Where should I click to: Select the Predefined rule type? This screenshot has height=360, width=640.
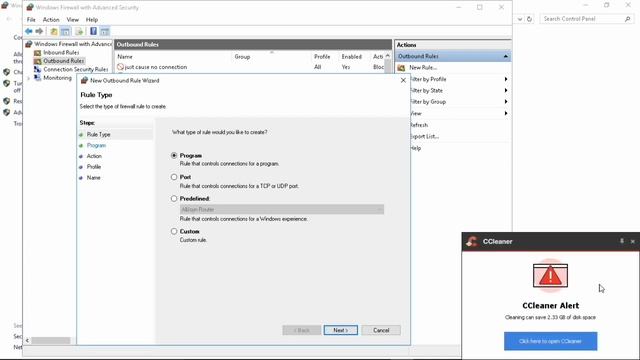pos(174,199)
